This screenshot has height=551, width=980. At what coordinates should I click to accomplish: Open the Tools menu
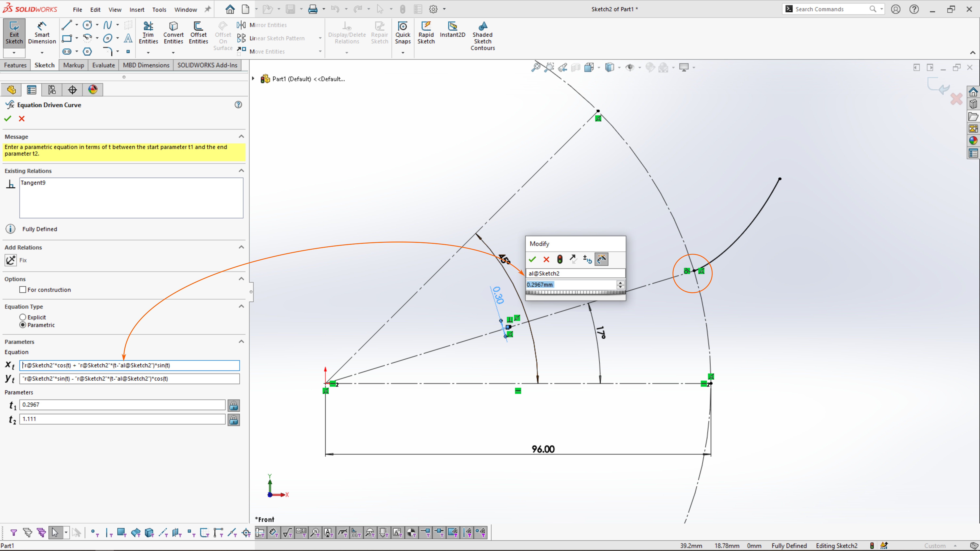coord(159,9)
